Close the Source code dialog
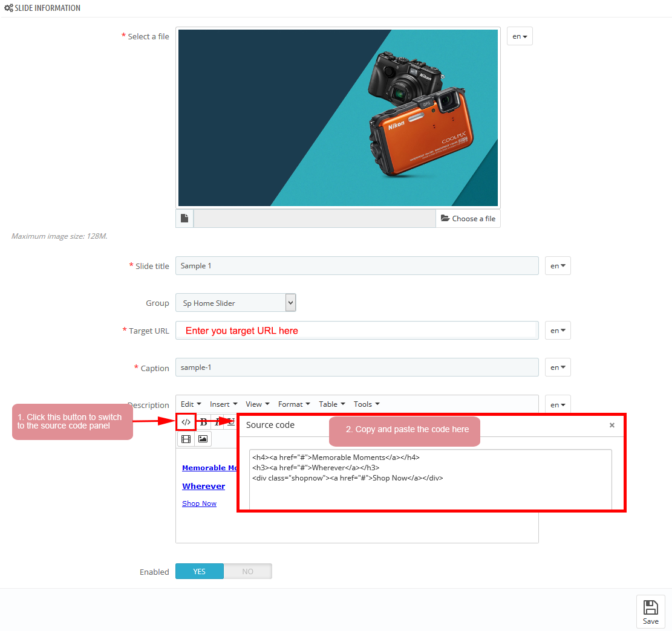Screen dimensions: 672x631 pos(612,425)
